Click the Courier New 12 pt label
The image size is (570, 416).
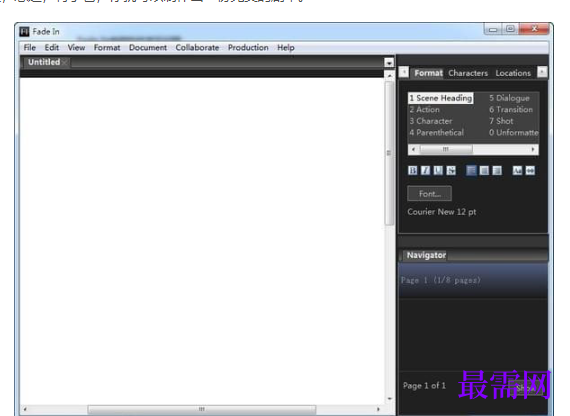[442, 212]
